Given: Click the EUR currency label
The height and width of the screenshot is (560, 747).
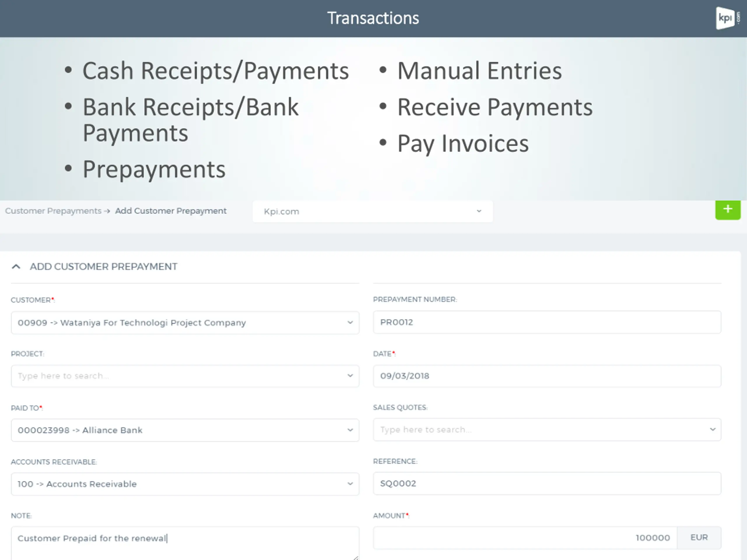Looking at the screenshot, I should pyautogui.click(x=699, y=537).
